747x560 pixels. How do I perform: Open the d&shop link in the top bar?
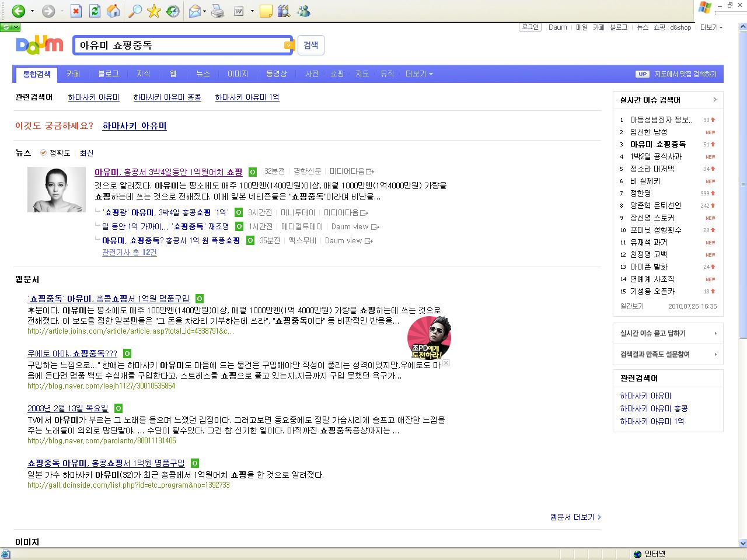tap(680, 27)
